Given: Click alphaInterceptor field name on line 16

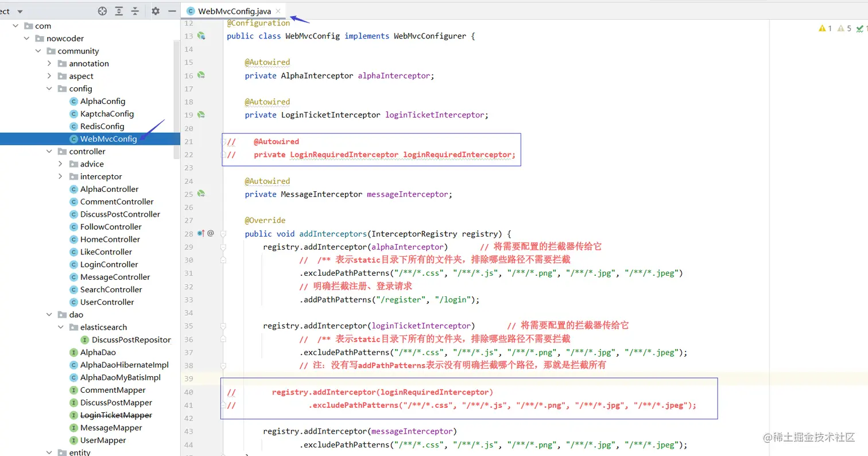Looking at the screenshot, I should (394, 76).
